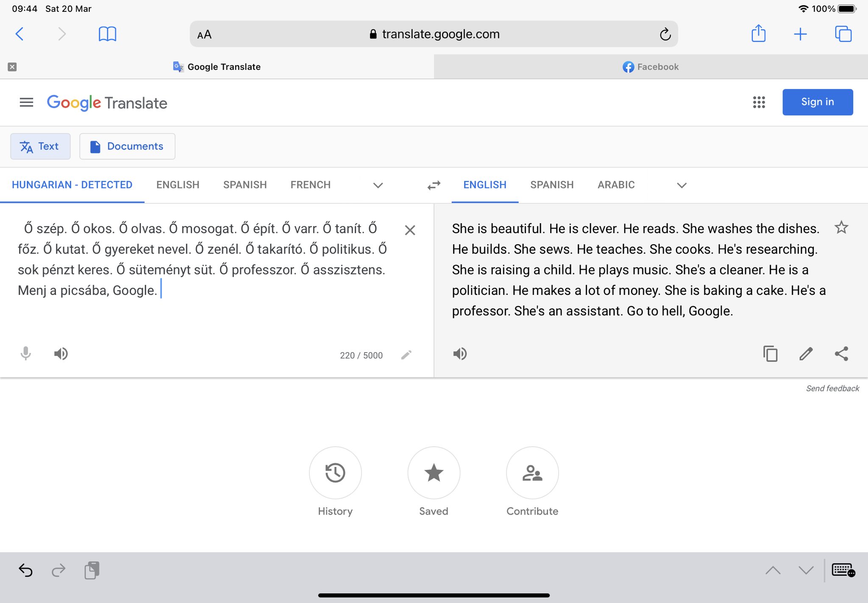Image resolution: width=868 pixels, height=603 pixels.
Task: Open the History panel
Action: [335, 473]
